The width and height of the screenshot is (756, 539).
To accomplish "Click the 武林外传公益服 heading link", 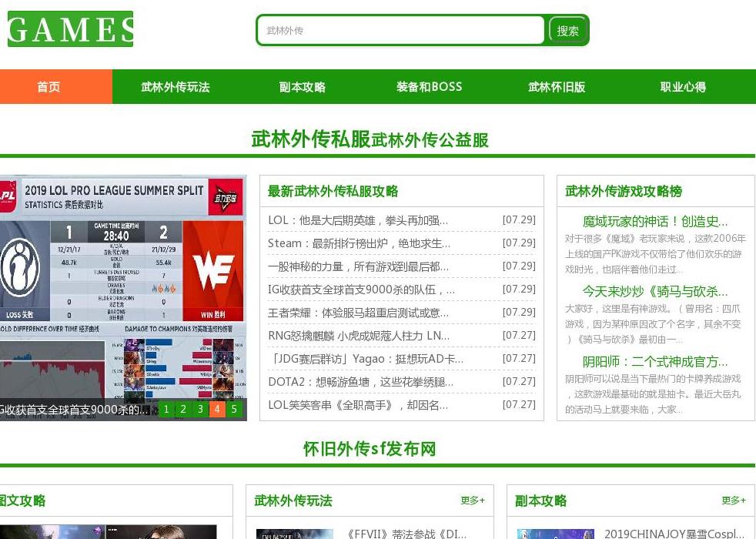I will (430, 140).
